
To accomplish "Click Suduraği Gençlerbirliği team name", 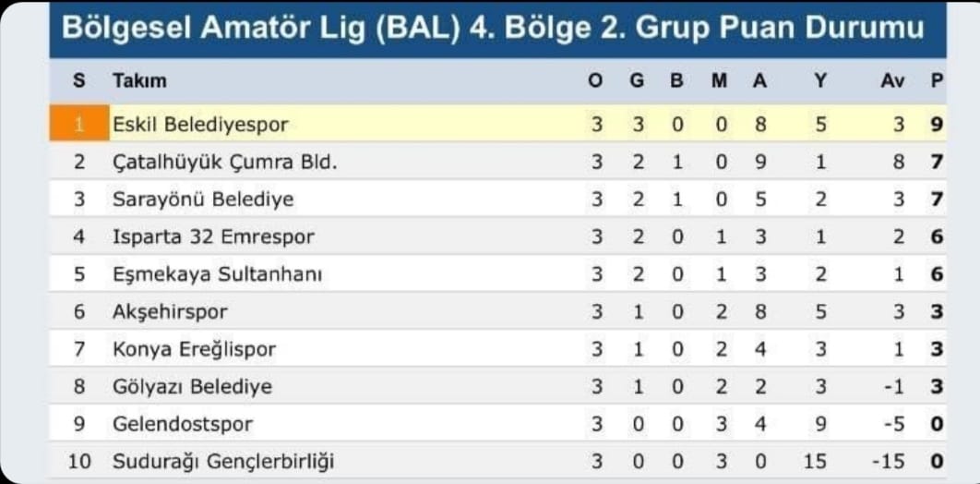I will 222,461.
